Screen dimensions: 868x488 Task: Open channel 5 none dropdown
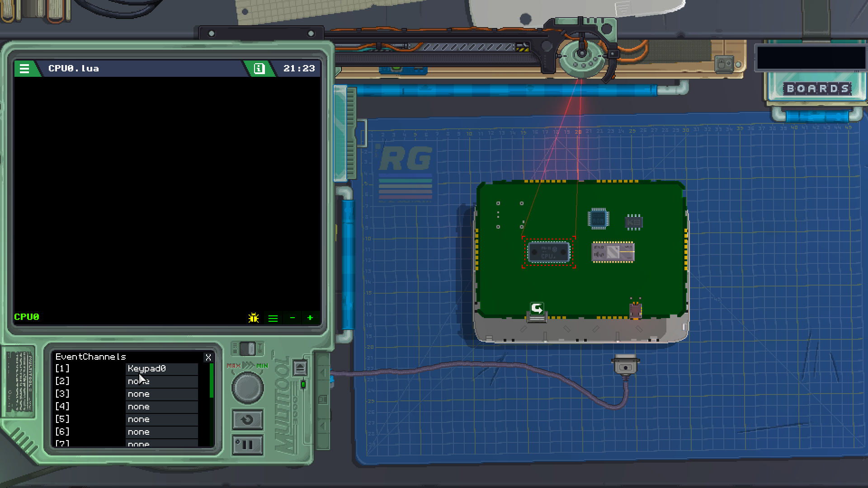coord(161,419)
